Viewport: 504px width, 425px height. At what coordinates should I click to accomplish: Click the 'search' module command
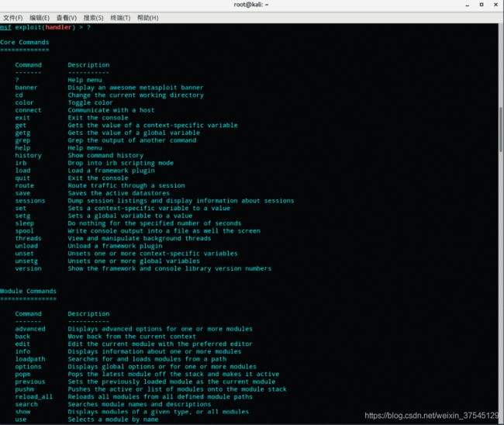(26, 404)
